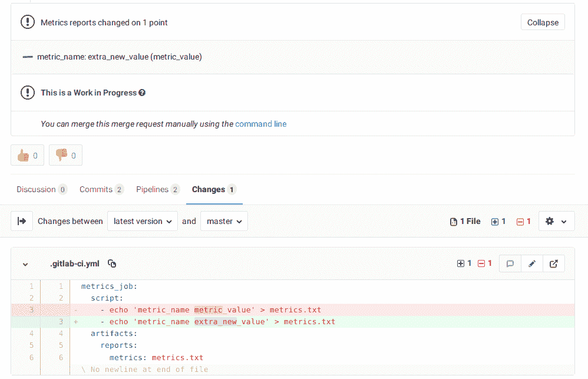Open the .gitlab-ci.yml file name link
588x379 pixels.
pyautogui.click(x=75, y=264)
